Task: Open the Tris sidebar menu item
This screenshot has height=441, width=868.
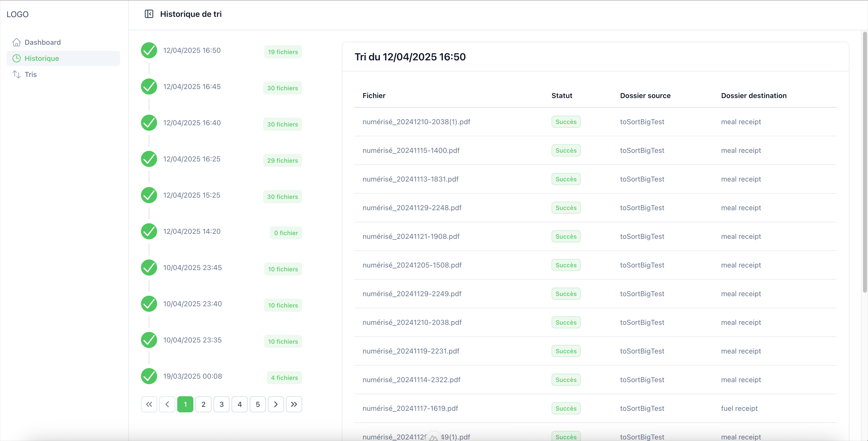Action: tap(30, 74)
